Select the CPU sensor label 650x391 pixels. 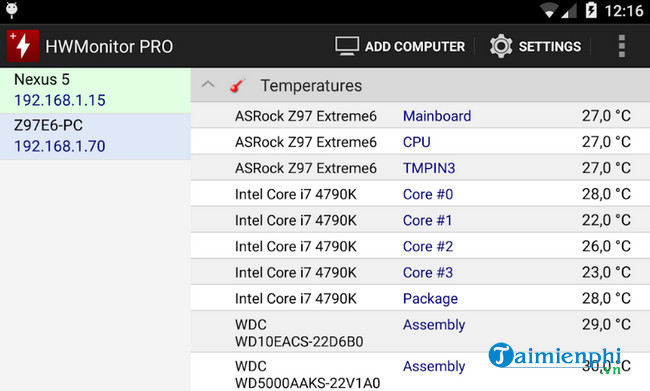tap(417, 142)
